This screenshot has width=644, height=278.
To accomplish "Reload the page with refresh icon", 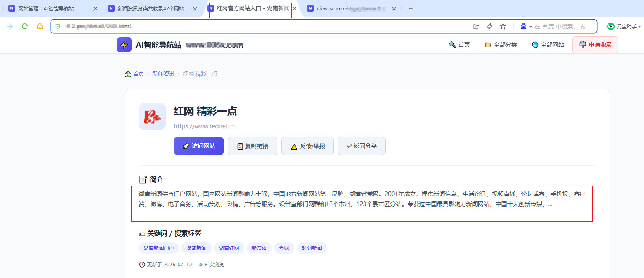I will pos(25,26).
